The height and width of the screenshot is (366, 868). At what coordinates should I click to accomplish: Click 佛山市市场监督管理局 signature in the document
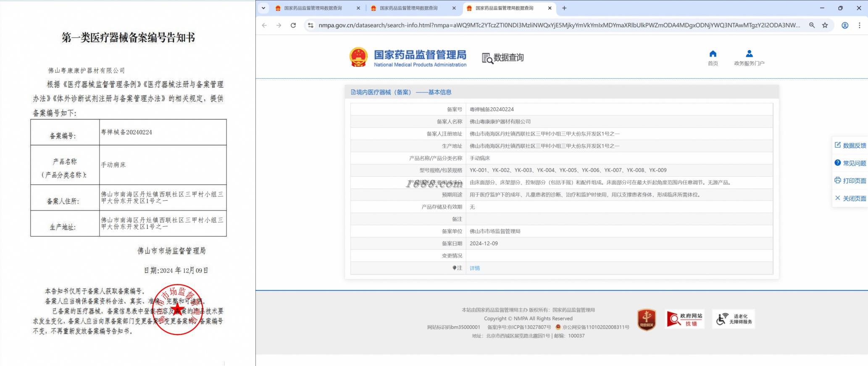point(171,251)
